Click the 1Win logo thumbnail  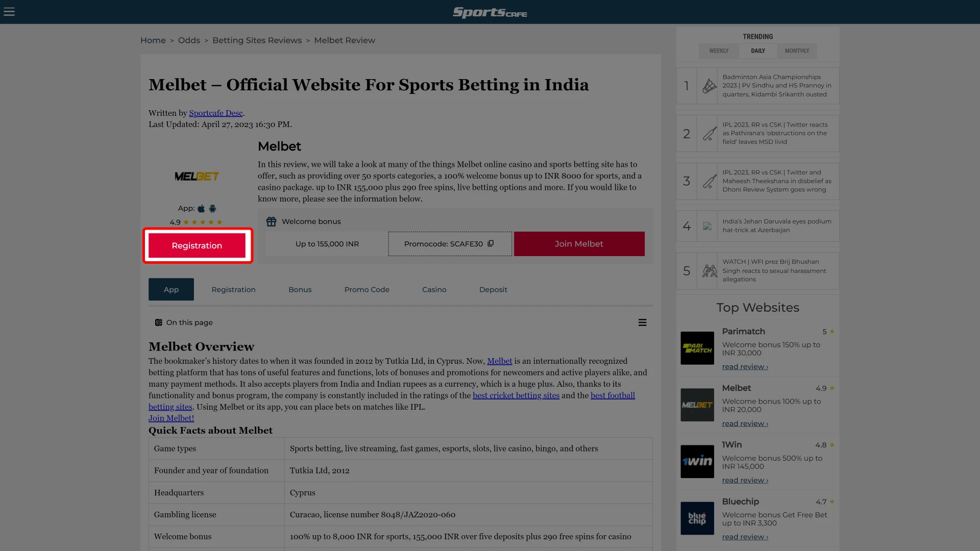tap(697, 461)
